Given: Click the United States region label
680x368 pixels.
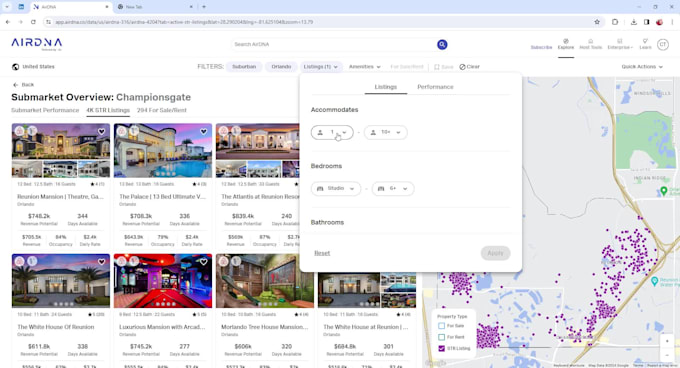Looking at the screenshot, I should coord(39,67).
